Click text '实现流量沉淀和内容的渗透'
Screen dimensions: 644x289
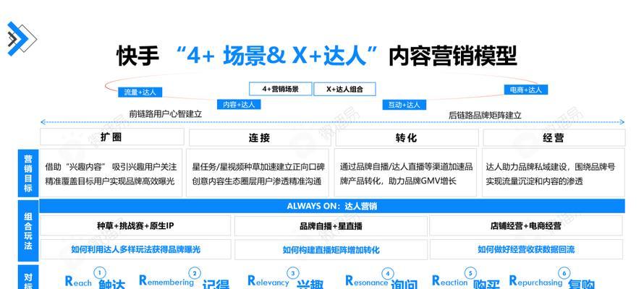click(x=534, y=181)
